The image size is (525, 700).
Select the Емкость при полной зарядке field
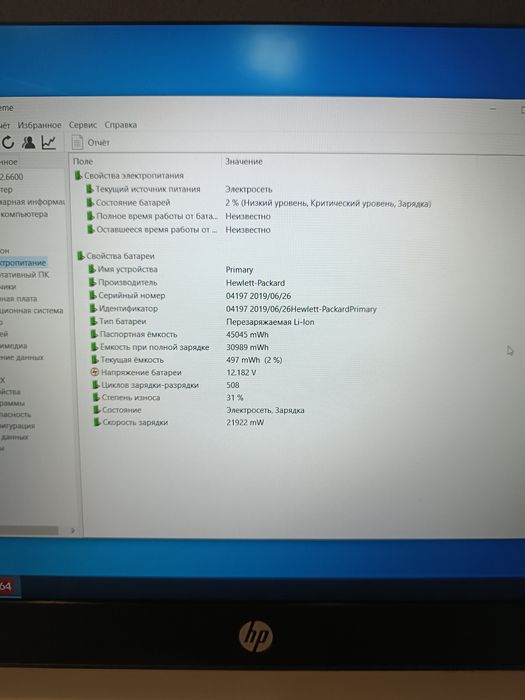pyautogui.click(x=154, y=347)
